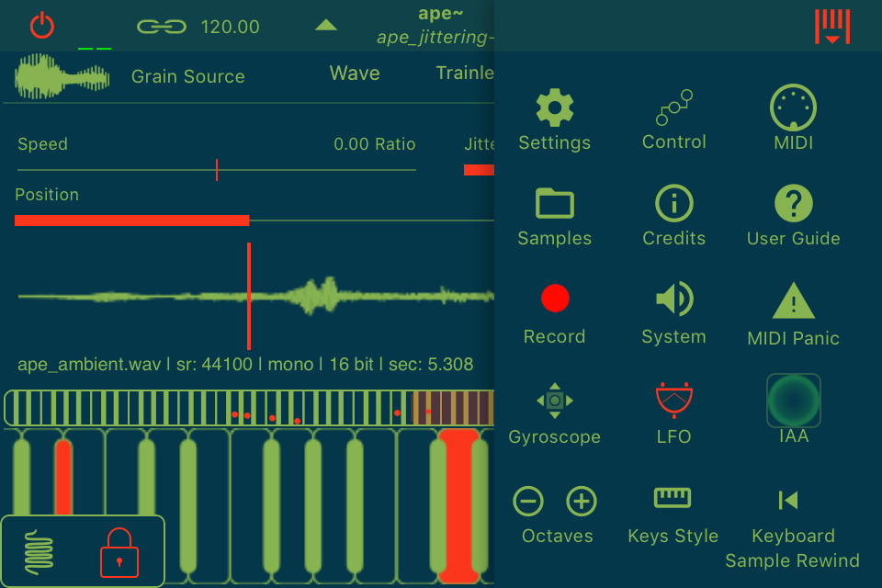Click the 0.00 Ratio speed value
This screenshot has width=882, height=588.
point(374,144)
